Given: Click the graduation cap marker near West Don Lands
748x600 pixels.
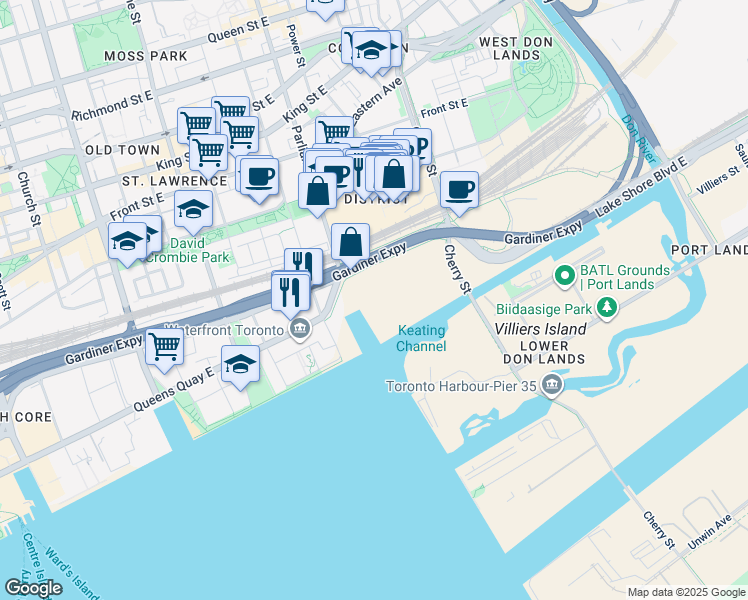Looking at the screenshot, I should pyautogui.click(x=372, y=50).
